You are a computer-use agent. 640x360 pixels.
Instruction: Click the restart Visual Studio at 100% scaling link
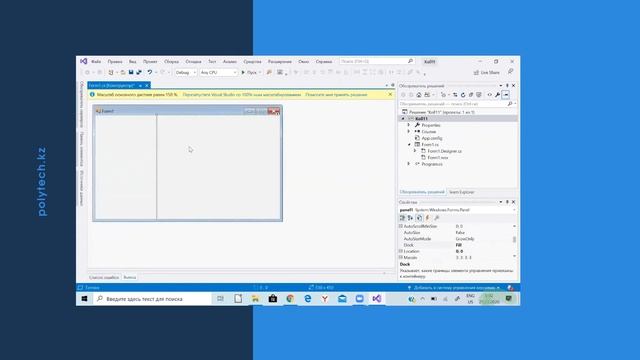tap(242, 95)
